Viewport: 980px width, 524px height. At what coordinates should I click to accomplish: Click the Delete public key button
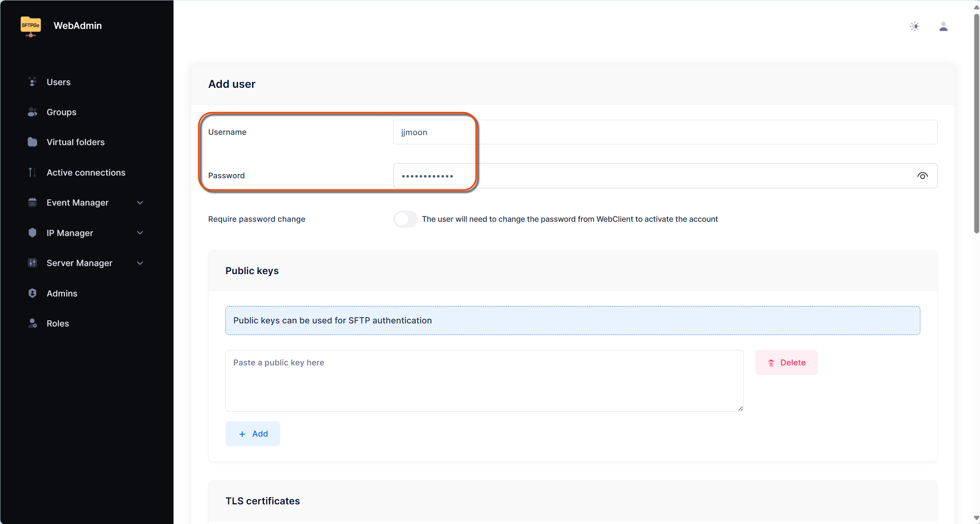click(786, 362)
